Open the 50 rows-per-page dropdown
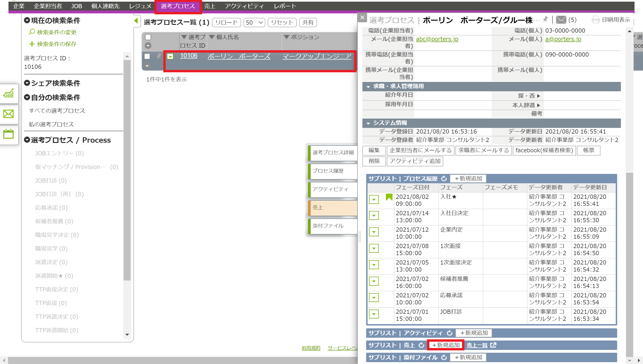The width and height of the screenshot is (643, 364). tap(254, 23)
